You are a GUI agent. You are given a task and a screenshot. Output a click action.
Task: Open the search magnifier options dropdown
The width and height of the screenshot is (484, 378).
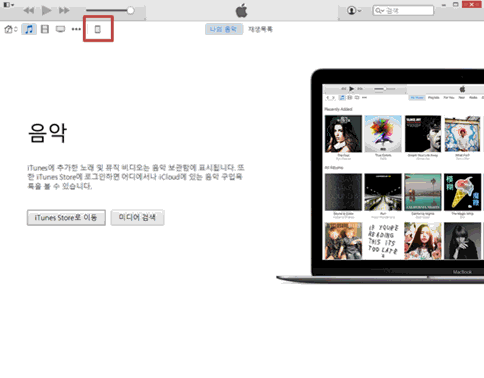coord(380,11)
